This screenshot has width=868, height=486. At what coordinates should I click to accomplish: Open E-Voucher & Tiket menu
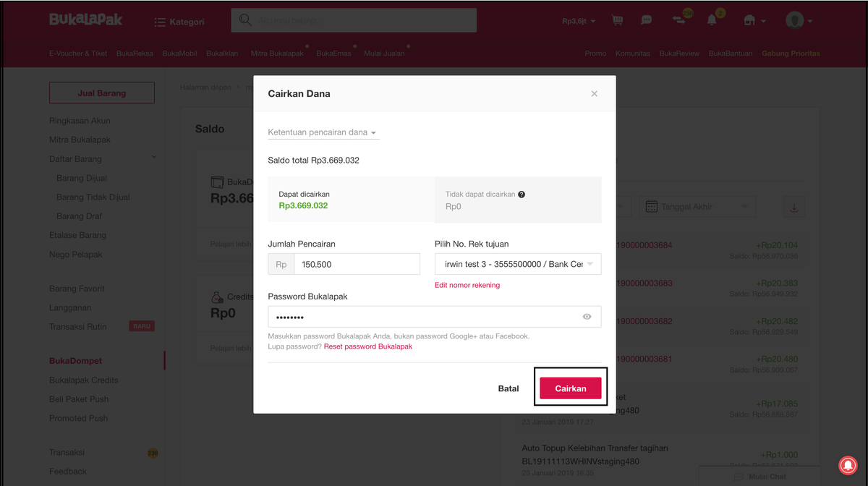click(x=78, y=54)
